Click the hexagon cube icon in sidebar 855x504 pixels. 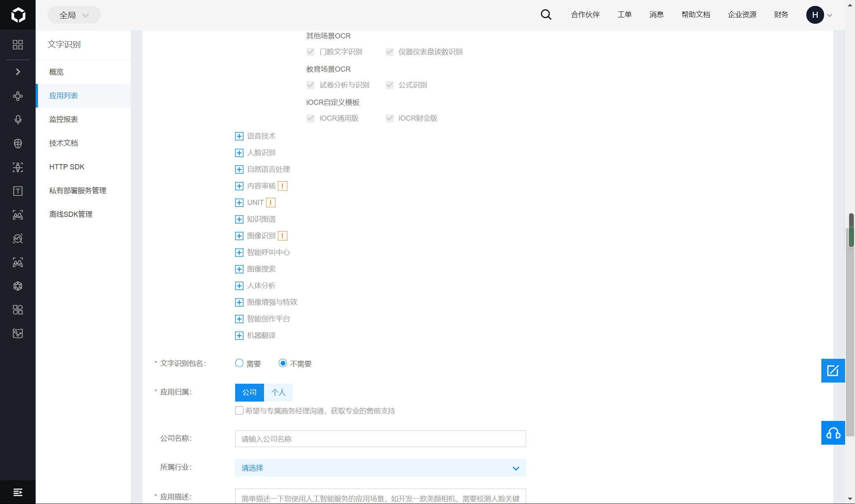point(18,286)
